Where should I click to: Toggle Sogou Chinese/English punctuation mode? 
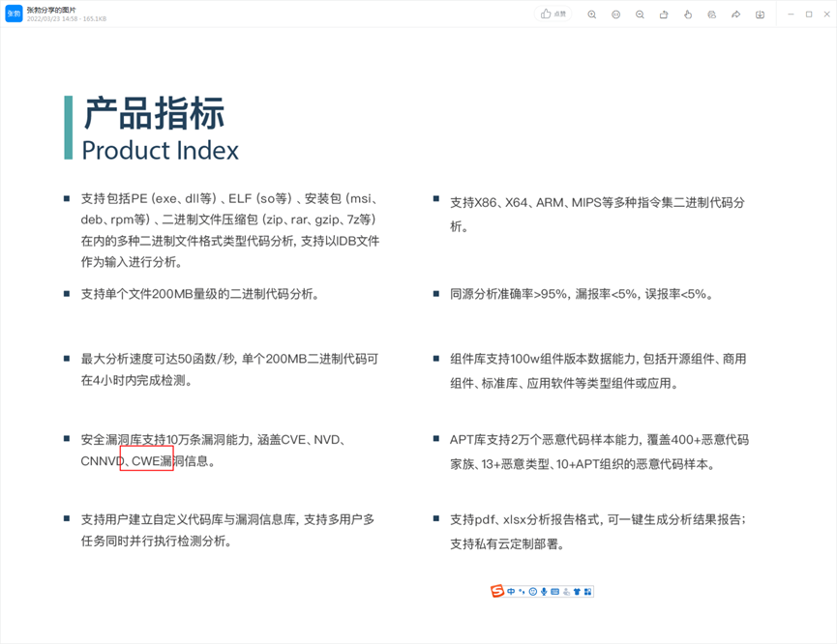(x=522, y=591)
